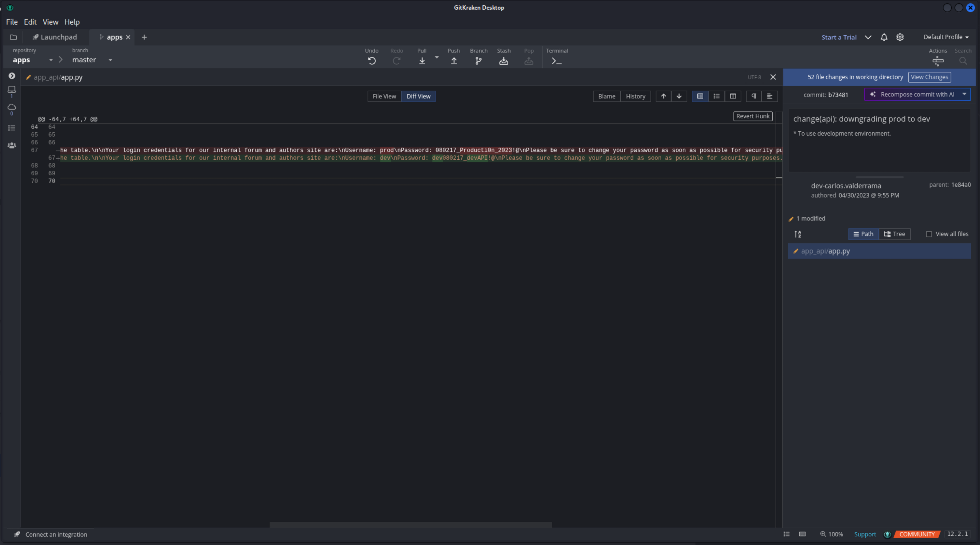This screenshot has height=545, width=980.
Task: Switch to File View
Action: 384,96
